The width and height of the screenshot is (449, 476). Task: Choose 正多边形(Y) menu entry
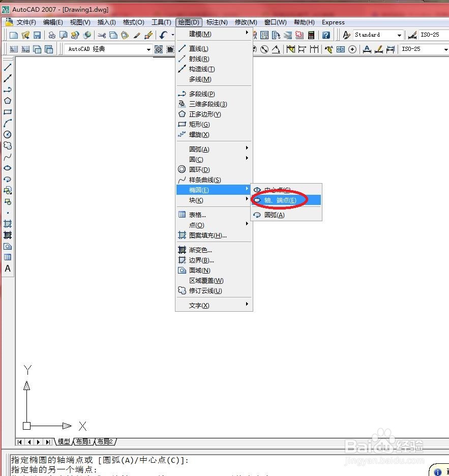[x=214, y=114]
